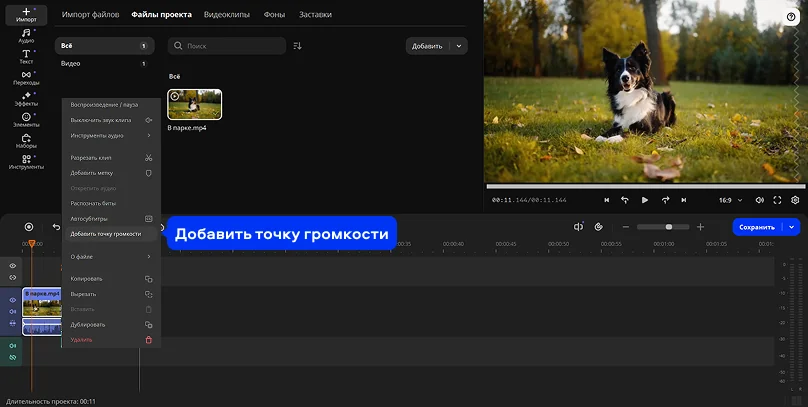Screen dimensions: 808x407
Task: Select the Видео category filter
Action: (105, 63)
